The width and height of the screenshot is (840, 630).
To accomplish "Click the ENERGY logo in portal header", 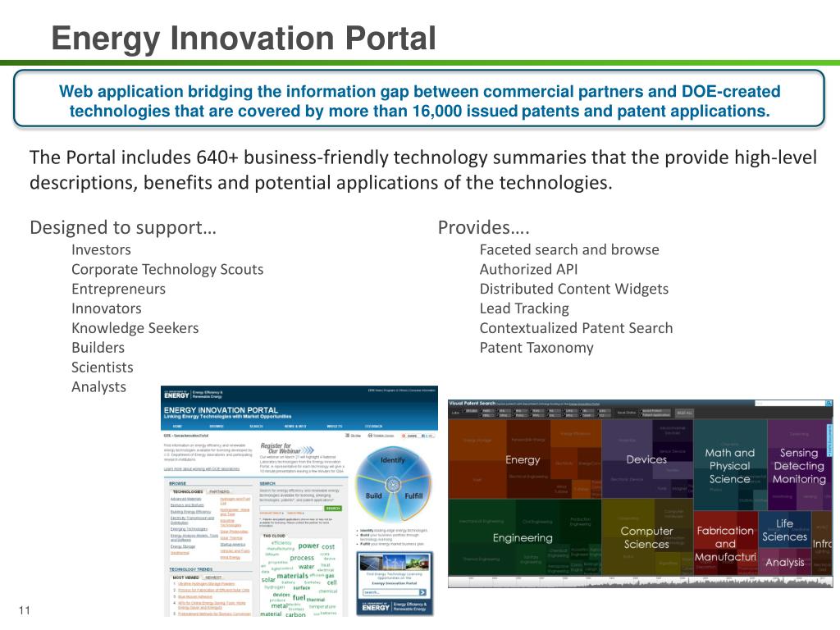I will point(177,395).
